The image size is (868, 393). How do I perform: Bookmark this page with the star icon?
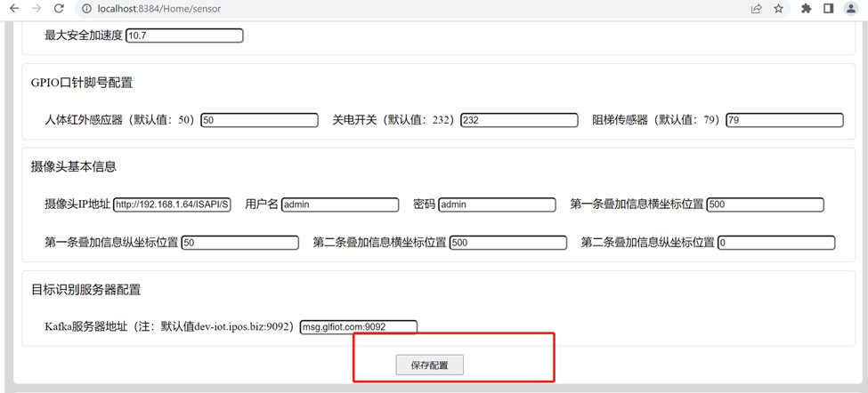click(x=779, y=9)
